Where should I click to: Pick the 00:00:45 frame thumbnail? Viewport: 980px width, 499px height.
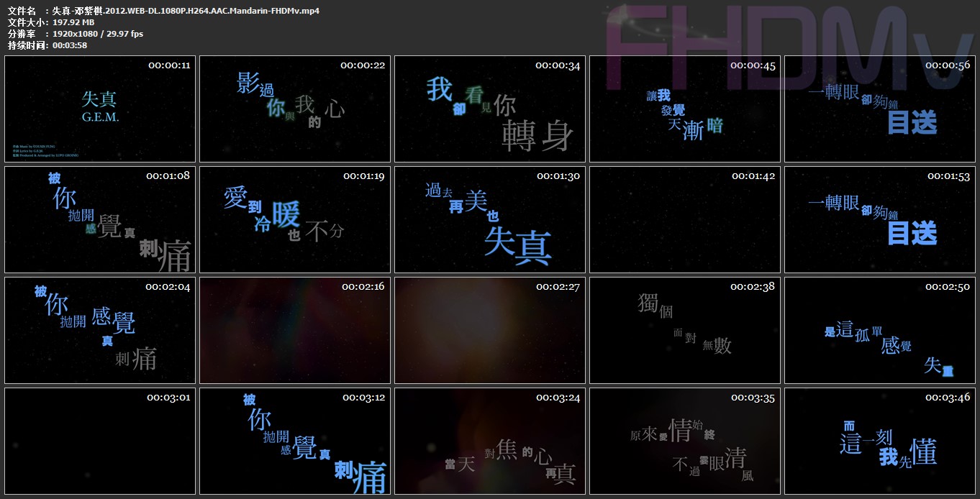coord(685,109)
